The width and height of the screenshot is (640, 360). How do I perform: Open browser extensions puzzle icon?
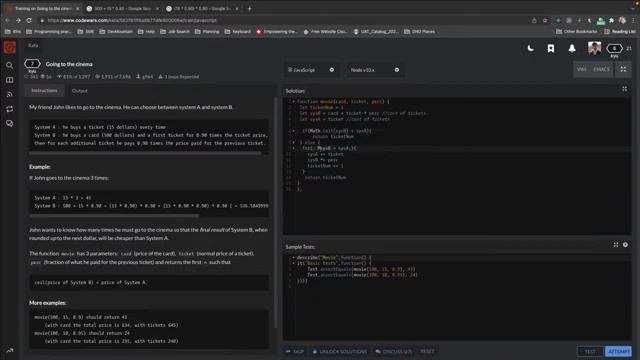611,20
